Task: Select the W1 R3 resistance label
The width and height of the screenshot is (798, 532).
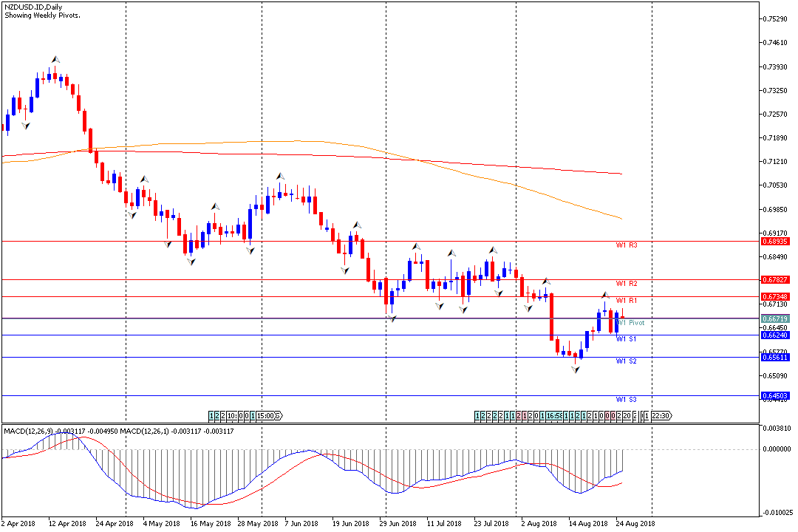Action: [x=627, y=245]
